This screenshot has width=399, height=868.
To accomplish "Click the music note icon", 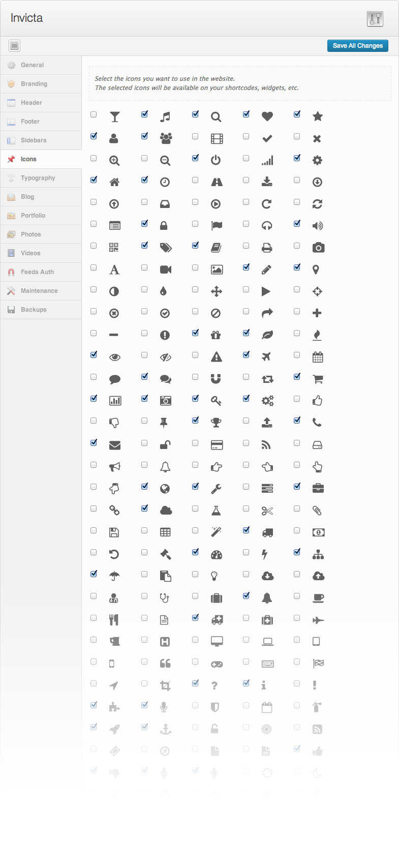I will pyautogui.click(x=165, y=117).
